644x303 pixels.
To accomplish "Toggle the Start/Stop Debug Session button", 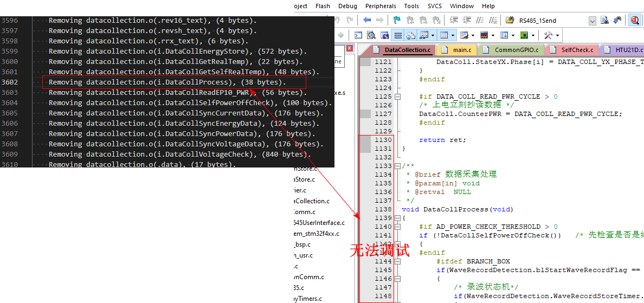I will (635, 20).
